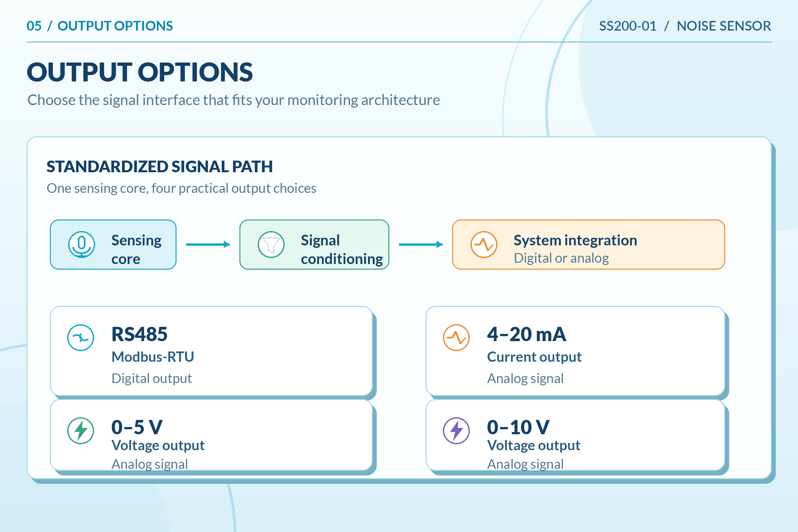Click the arrow pointing to System integration
The height and width of the screenshot is (532, 798).
pyautogui.click(x=421, y=245)
